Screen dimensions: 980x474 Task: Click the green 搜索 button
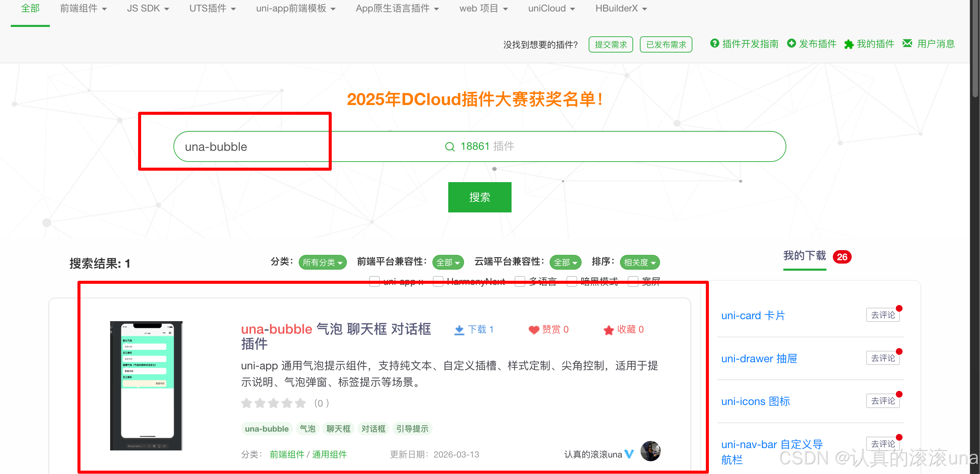click(480, 197)
